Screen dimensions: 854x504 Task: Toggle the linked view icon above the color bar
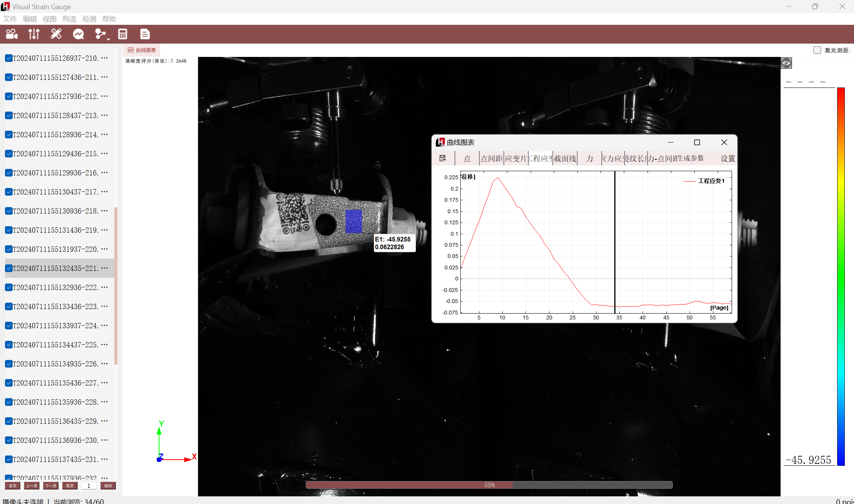tap(786, 63)
